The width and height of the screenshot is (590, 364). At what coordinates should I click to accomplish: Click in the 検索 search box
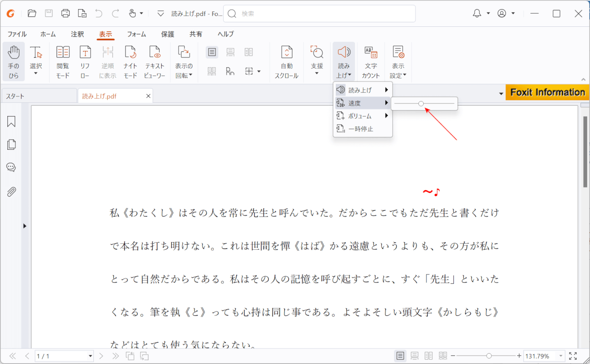(x=319, y=14)
